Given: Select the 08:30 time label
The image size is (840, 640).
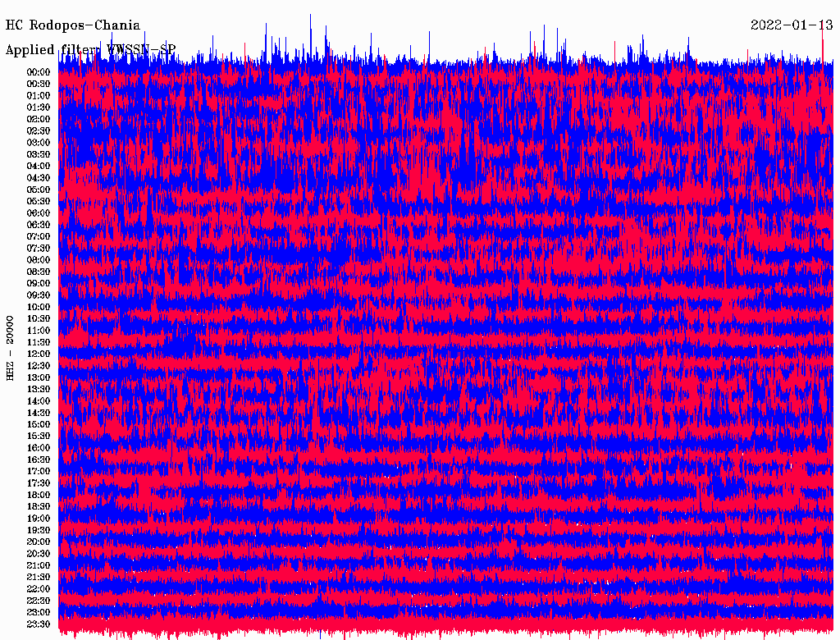Looking at the screenshot, I should pyautogui.click(x=39, y=272).
